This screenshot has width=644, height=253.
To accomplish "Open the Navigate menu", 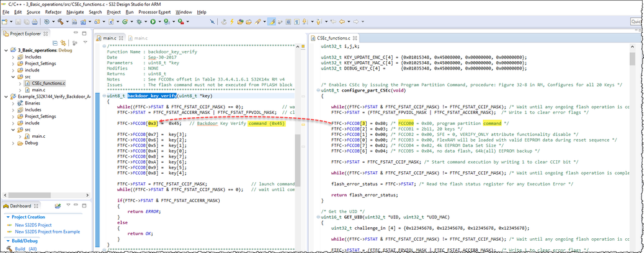I will click(75, 12).
